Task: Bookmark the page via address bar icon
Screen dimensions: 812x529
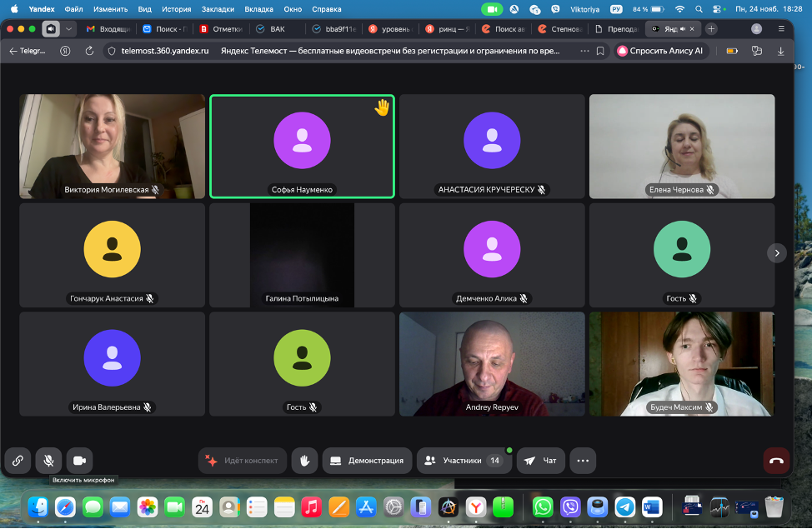Action: pyautogui.click(x=600, y=51)
